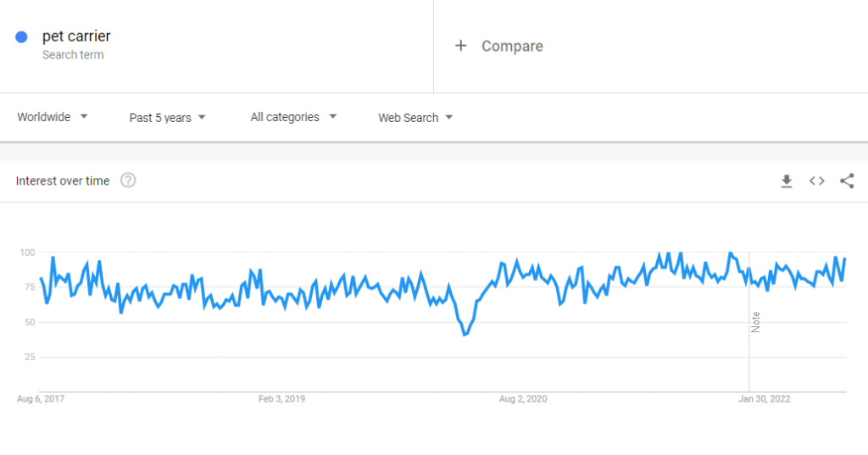Open help for Interest over time
Screen dimensions: 868x455
[128, 180]
